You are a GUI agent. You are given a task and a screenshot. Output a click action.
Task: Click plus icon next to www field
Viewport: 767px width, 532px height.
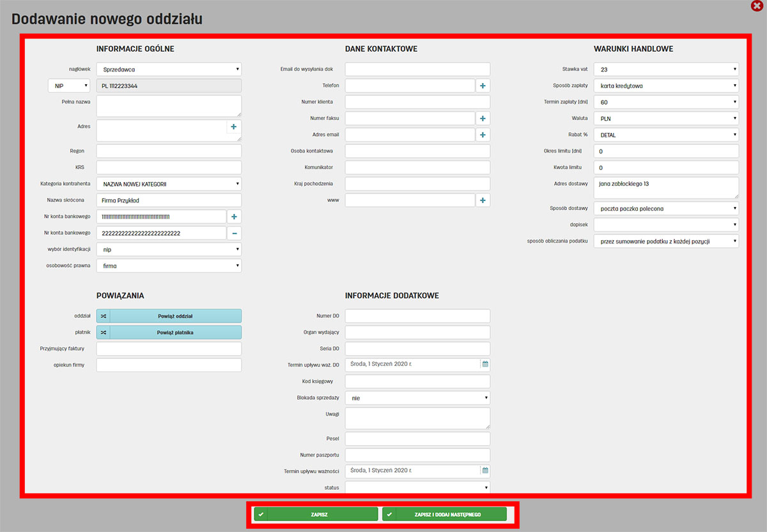pos(483,201)
